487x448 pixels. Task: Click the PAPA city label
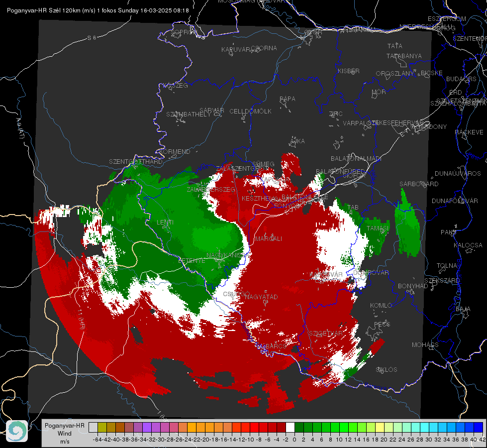[x=288, y=99]
